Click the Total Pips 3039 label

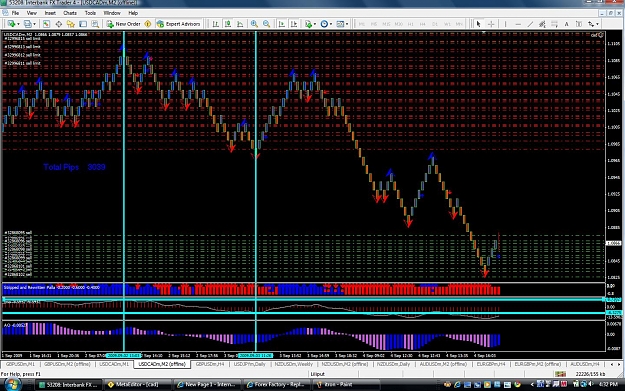[x=75, y=167]
